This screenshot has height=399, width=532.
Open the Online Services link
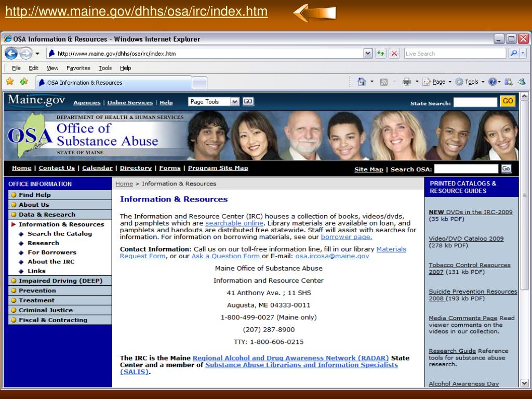coord(130,102)
